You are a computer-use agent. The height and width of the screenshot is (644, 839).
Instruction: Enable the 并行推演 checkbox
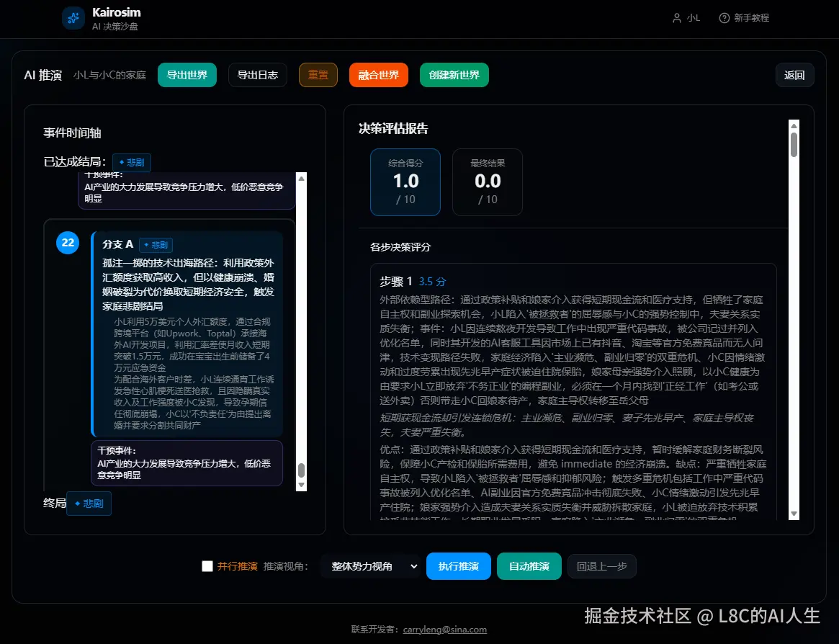coord(207,566)
